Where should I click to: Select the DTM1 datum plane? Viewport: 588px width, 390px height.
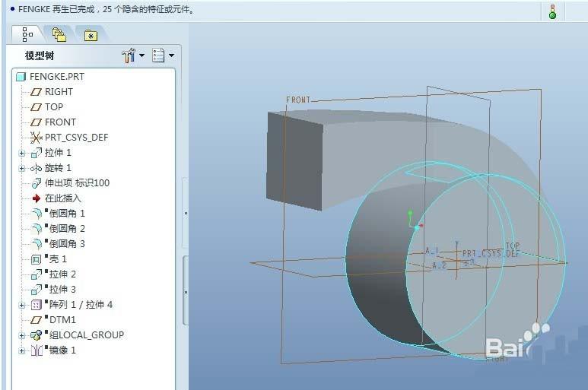pyautogui.click(x=62, y=320)
